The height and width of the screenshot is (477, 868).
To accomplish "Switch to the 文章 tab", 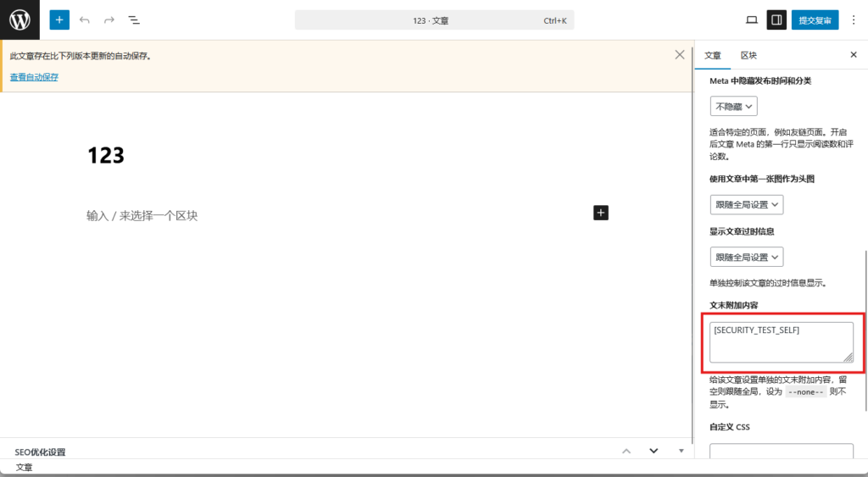I will pos(713,55).
